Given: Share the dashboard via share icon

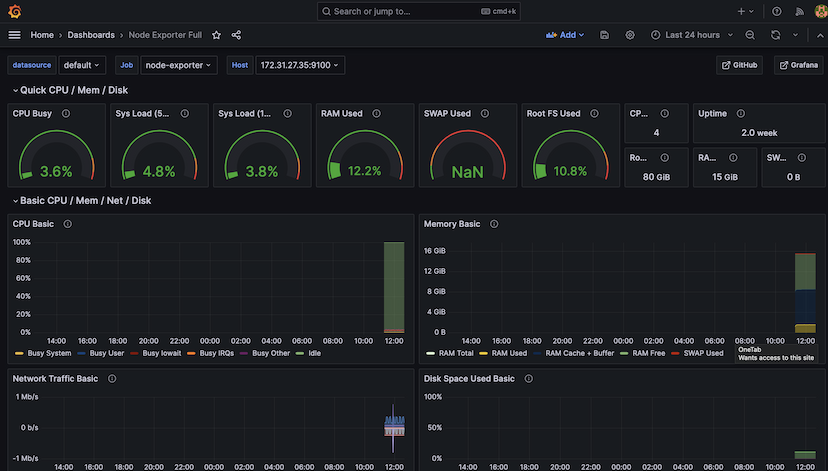Looking at the screenshot, I should (x=236, y=35).
